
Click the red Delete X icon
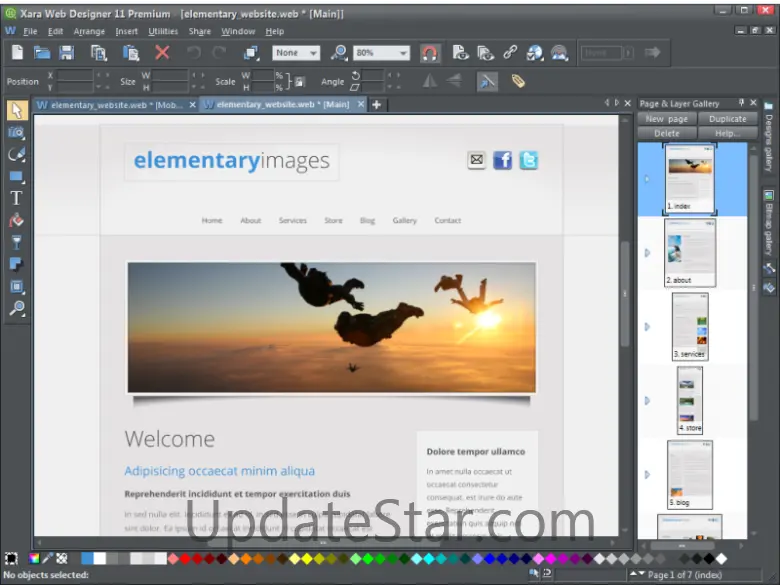click(162, 52)
